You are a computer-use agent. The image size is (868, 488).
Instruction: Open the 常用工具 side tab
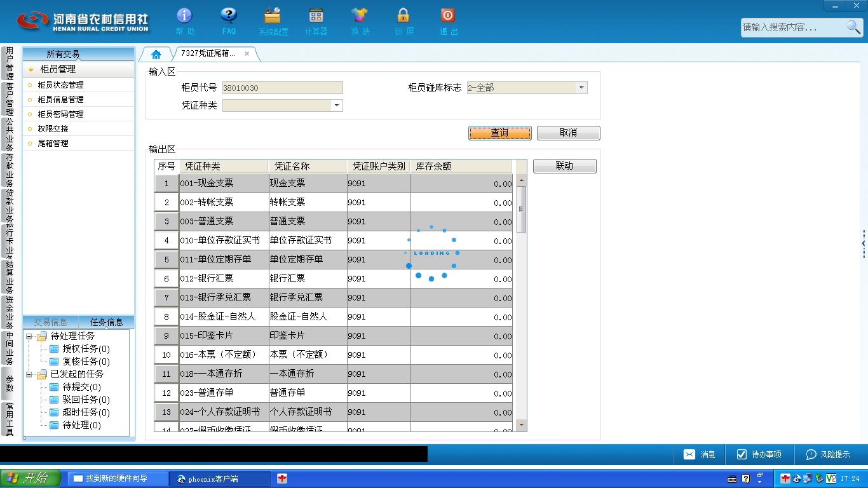(x=10, y=419)
